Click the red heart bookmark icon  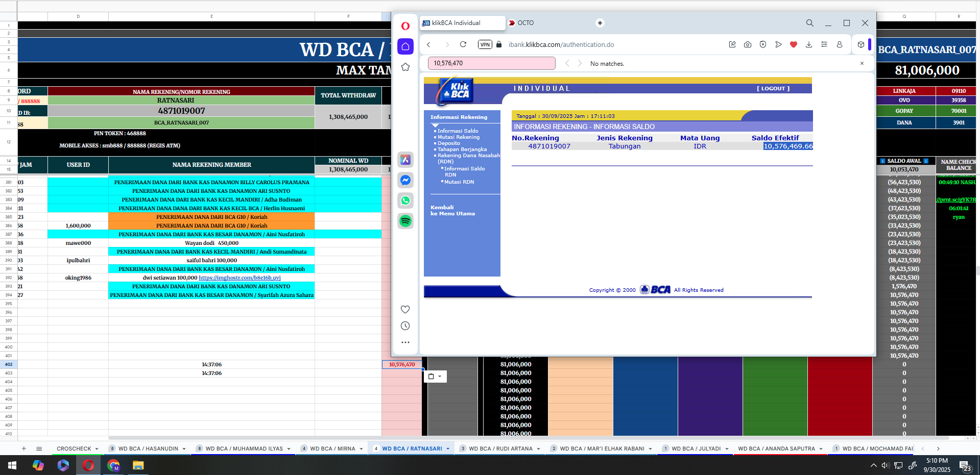pos(794,44)
